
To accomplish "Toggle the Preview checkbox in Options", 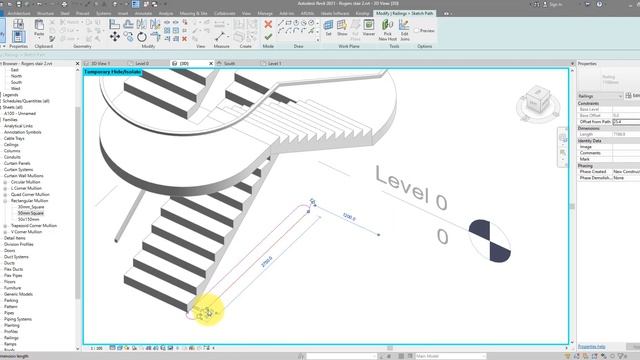I will (x=417, y=31).
